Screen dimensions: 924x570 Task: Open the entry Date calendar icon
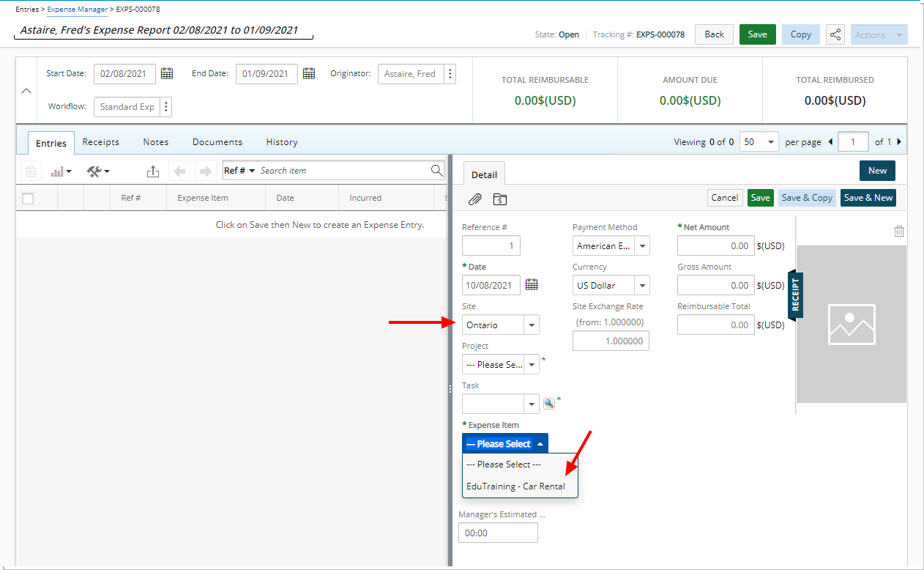pyautogui.click(x=532, y=285)
